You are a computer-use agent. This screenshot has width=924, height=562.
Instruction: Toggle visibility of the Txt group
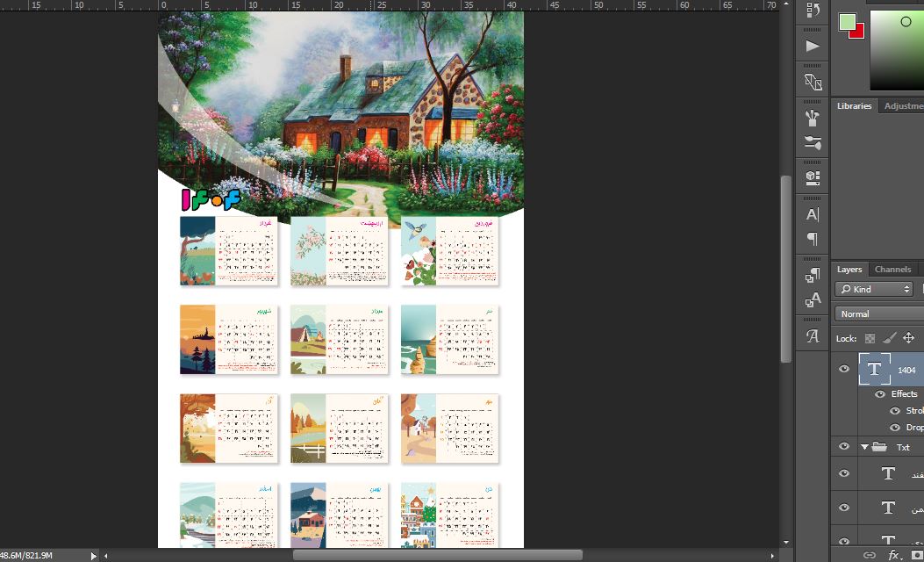click(x=844, y=447)
